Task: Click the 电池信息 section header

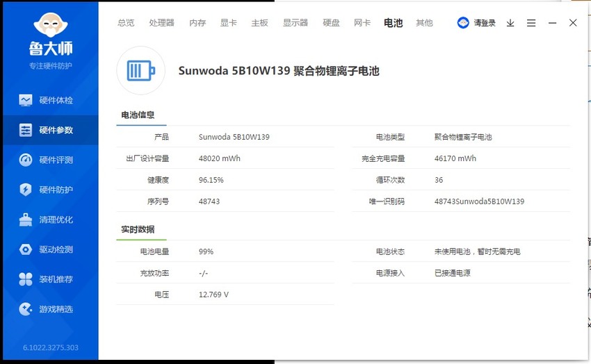Action: pos(138,115)
